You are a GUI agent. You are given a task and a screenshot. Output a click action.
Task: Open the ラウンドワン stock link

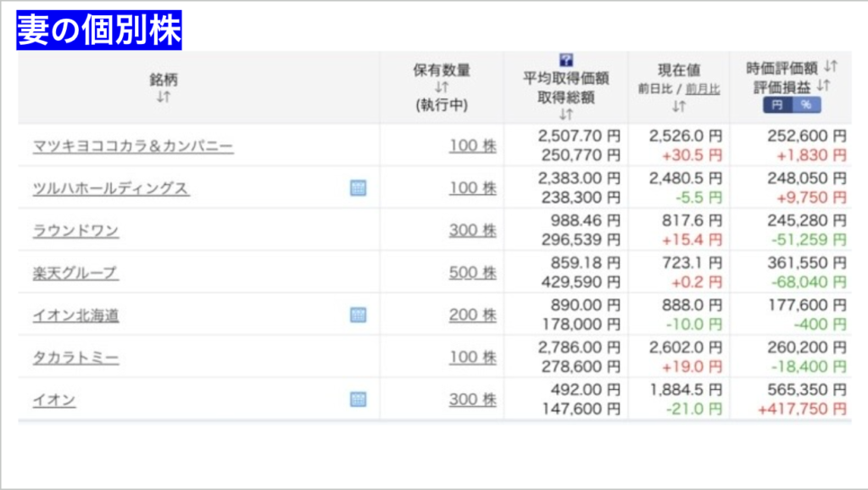click(x=75, y=231)
